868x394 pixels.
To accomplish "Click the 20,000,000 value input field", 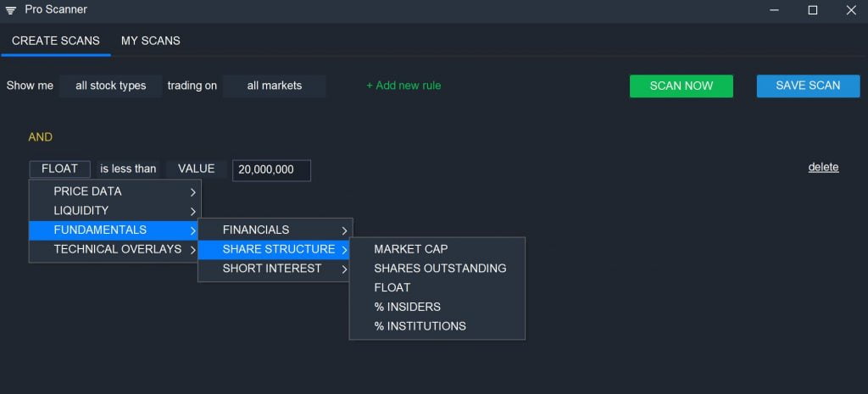I will 271,170.
